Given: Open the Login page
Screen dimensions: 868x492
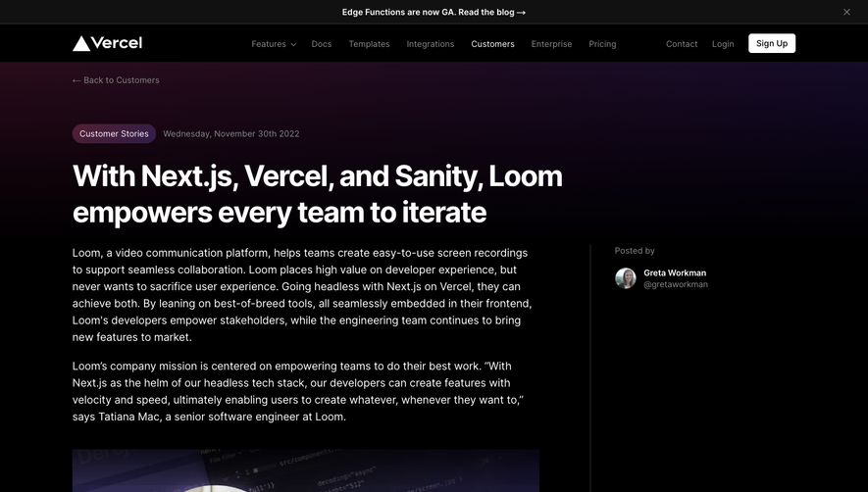Looking at the screenshot, I should 723,44.
